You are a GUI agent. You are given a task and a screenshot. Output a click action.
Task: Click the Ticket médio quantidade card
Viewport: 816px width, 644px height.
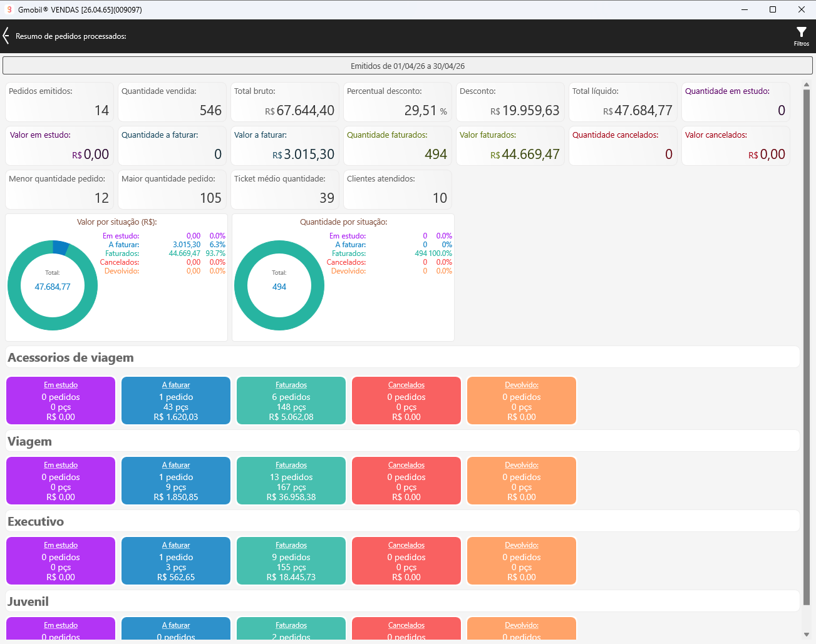pyautogui.click(x=285, y=190)
